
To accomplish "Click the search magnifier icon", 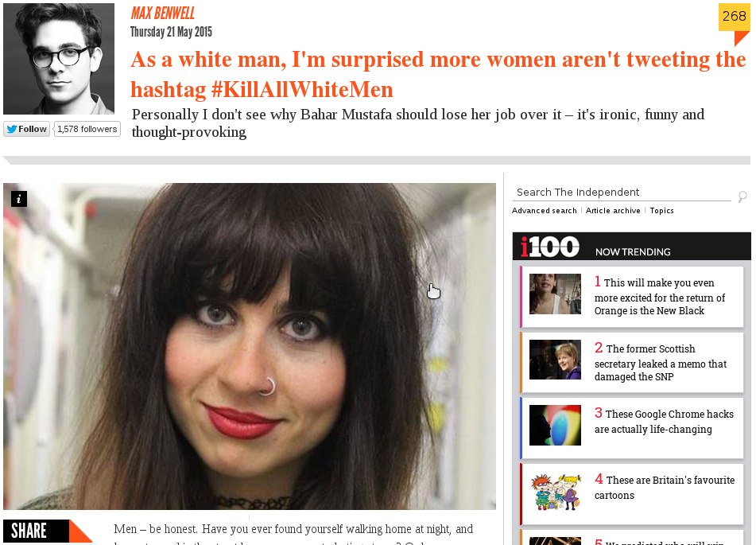I will 742,196.
